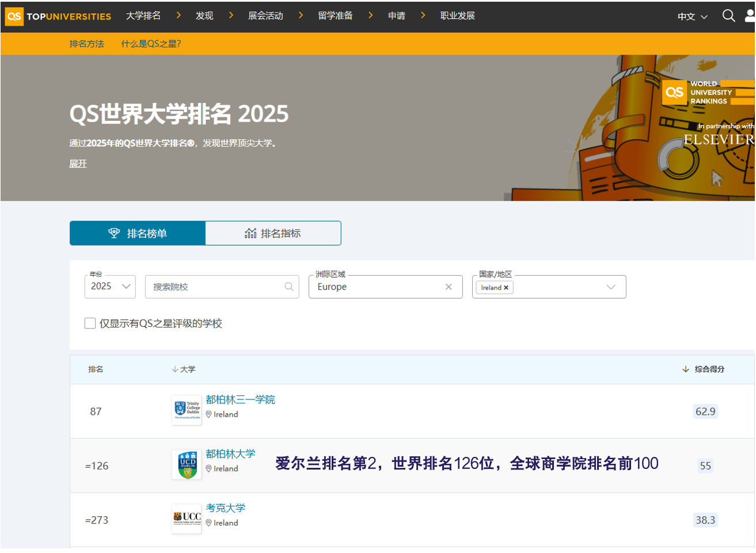Click score 62.9 for Trinity College
The width and height of the screenshot is (756, 553).
coord(705,411)
